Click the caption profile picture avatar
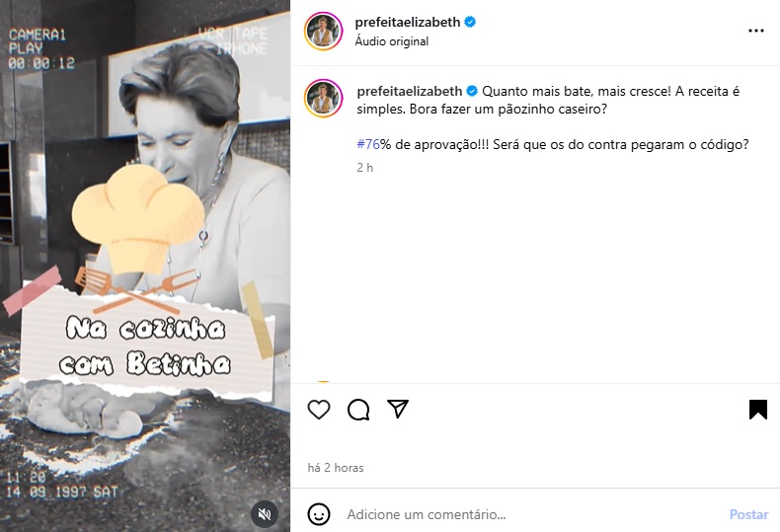Image resolution: width=780 pixels, height=532 pixels. pyautogui.click(x=324, y=98)
